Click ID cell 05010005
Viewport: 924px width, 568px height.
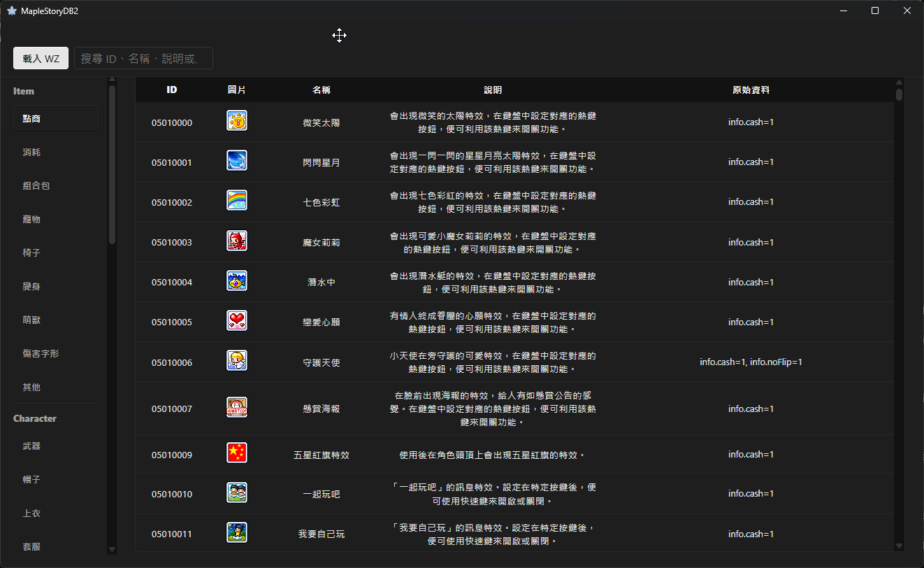[x=172, y=322]
